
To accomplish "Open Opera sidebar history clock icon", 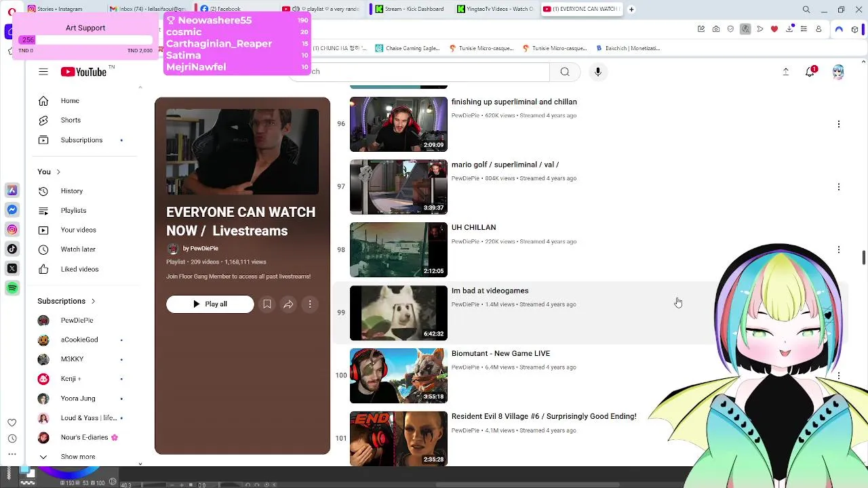I will (x=12, y=439).
